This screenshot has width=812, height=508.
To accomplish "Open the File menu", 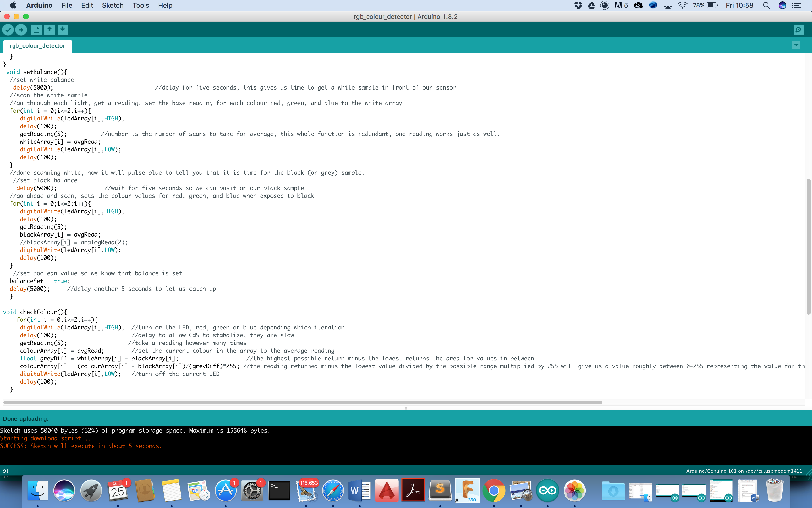I will [67, 5].
